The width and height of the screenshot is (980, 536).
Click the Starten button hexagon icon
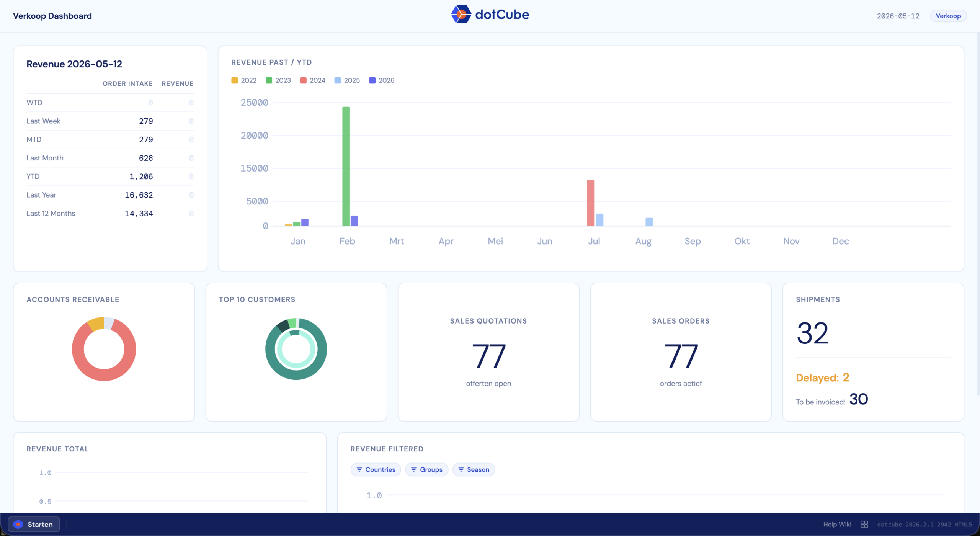(x=18, y=524)
